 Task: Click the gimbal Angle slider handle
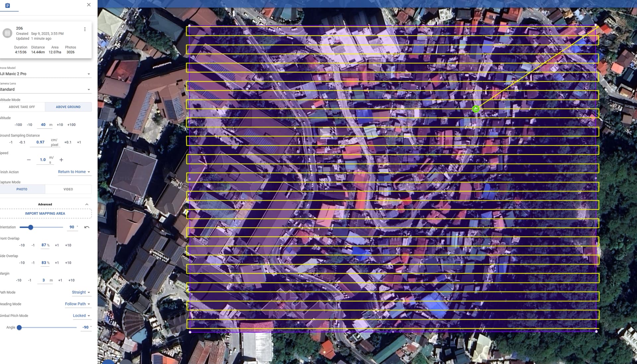point(19,328)
